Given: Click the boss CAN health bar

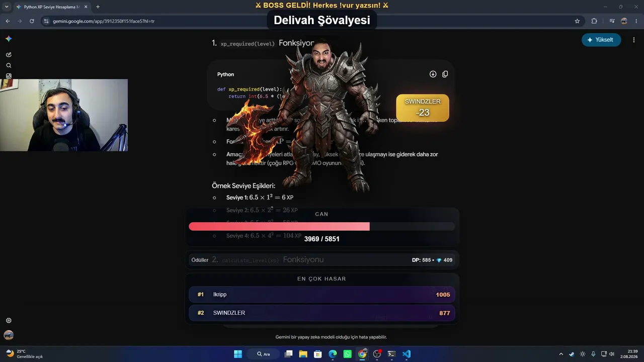Looking at the screenshot, I should pyautogui.click(x=321, y=227).
